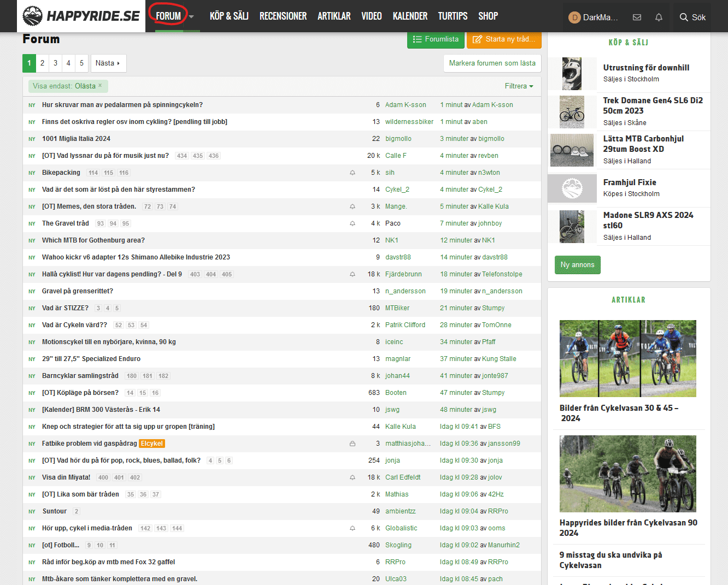Switch to the Recensioner section
This screenshot has height=585, width=728.
coord(283,16)
